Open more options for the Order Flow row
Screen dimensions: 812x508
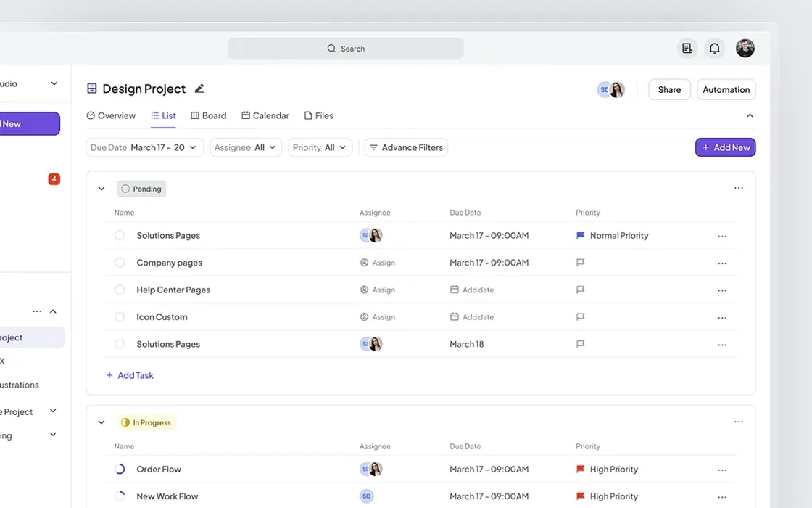(722, 470)
